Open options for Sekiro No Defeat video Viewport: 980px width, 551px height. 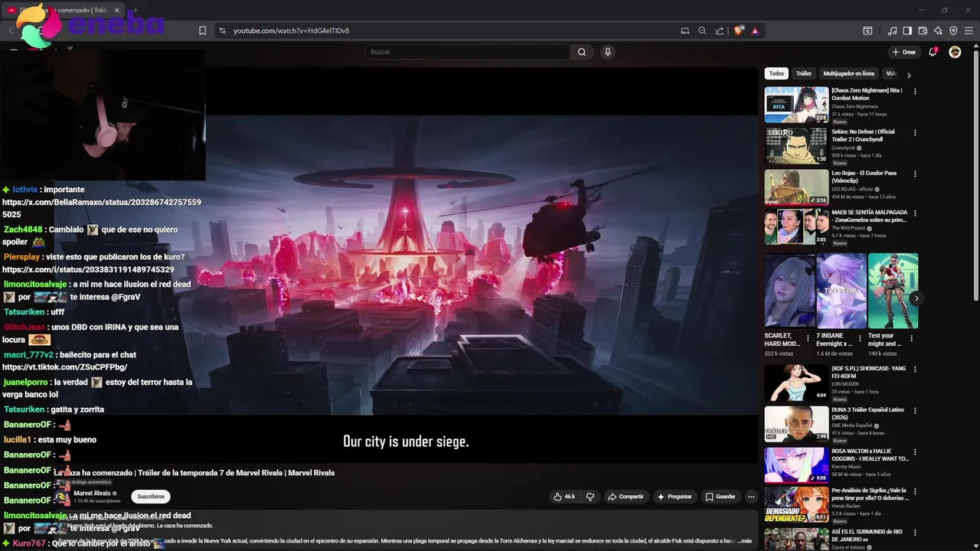[915, 132]
